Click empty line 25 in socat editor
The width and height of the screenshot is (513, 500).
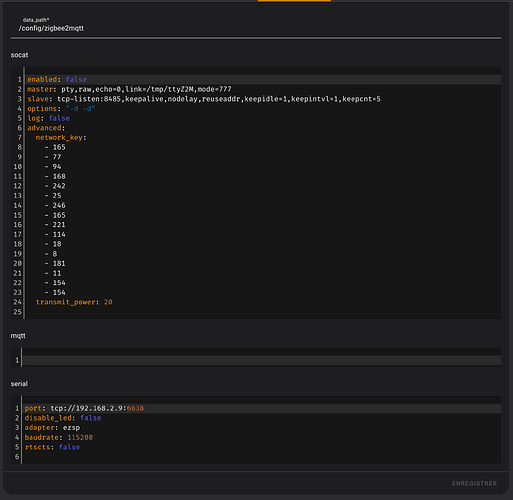point(263,312)
